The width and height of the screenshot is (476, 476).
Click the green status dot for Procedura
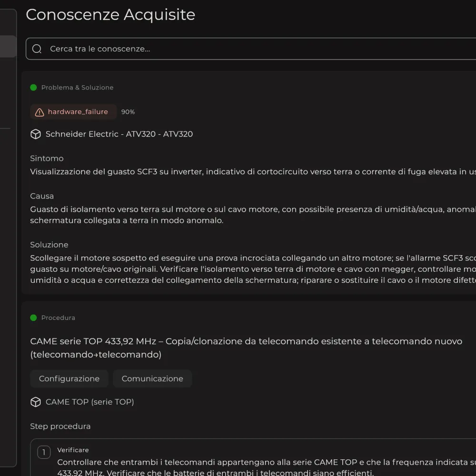[33, 317]
